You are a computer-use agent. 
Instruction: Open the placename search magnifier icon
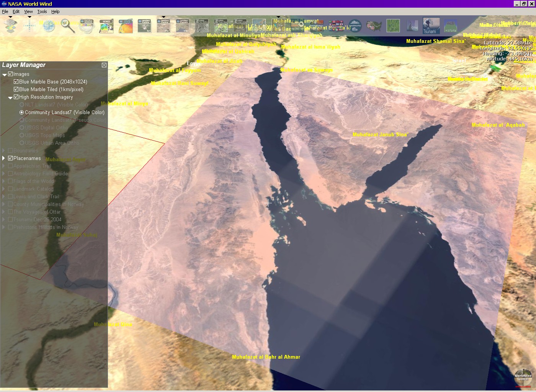point(68,26)
